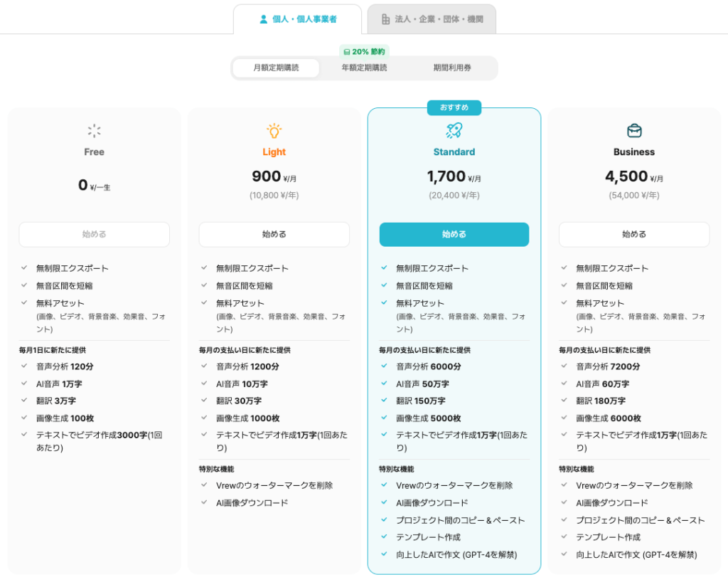Screen dimensions: 728x582
Task: Click the Standard plan 1,700 price
Action: (x=446, y=176)
